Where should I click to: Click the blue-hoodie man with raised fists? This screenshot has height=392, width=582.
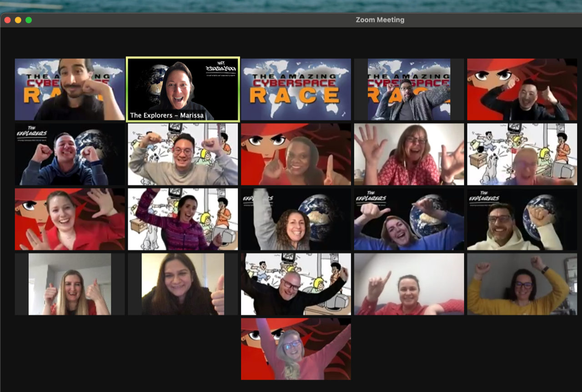[x=70, y=154]
